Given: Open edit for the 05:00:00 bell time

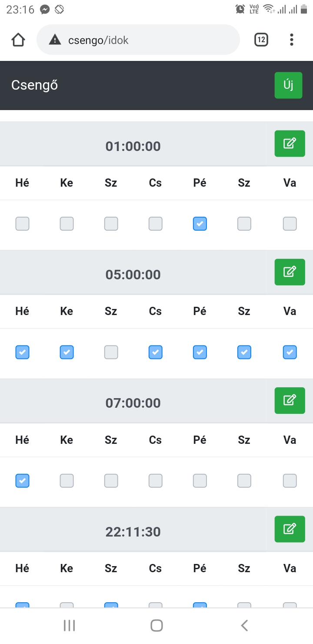Looking at the screenshot, I should coord(290,272).
